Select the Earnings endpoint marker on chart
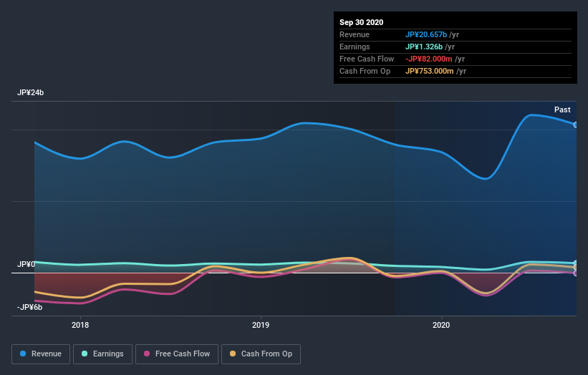 (x=576, y=263)
